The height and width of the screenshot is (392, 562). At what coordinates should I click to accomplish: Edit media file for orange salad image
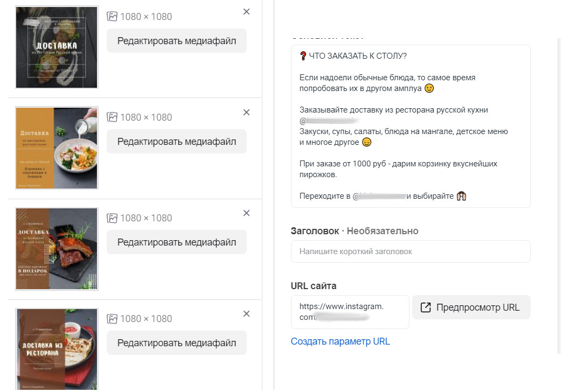(177, 142)
